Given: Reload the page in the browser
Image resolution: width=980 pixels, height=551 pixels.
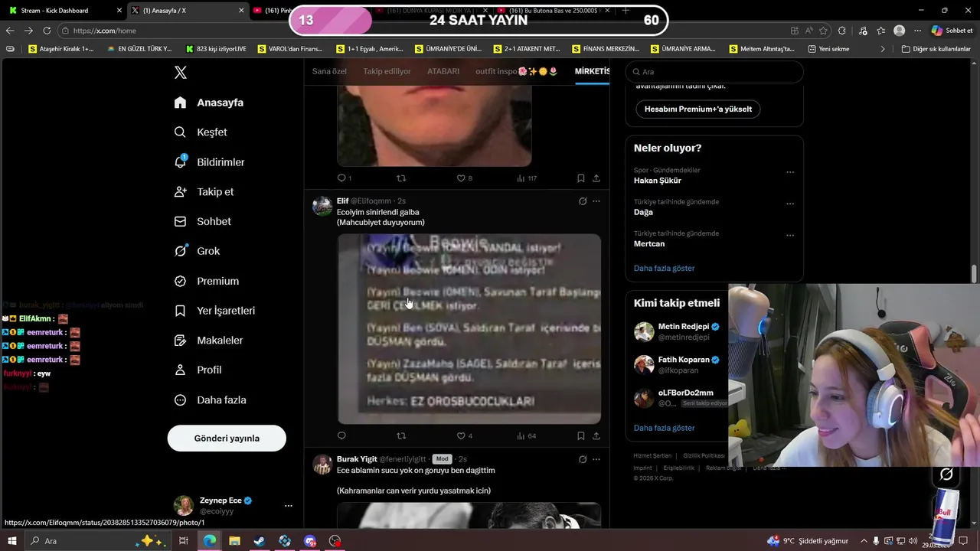Looking at the screenshot, I should click(47, 31).
